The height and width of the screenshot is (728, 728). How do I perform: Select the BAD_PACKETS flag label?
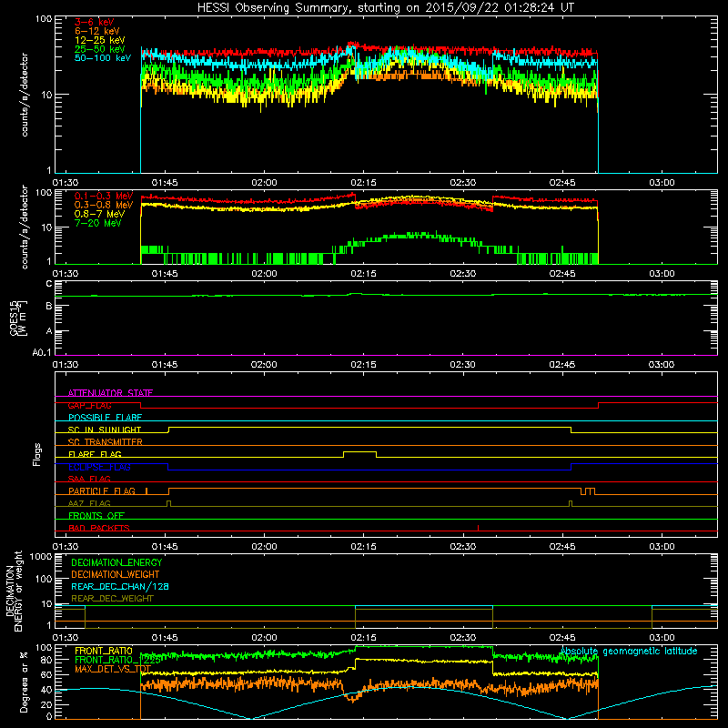99,528
